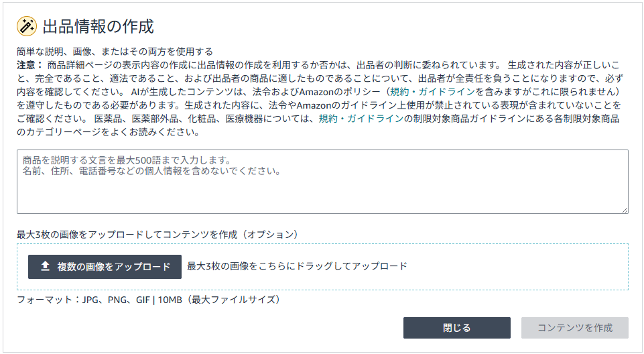Click the コンテンツを作成 button
This screenshot has height=354, width=644.
[574, 328]
